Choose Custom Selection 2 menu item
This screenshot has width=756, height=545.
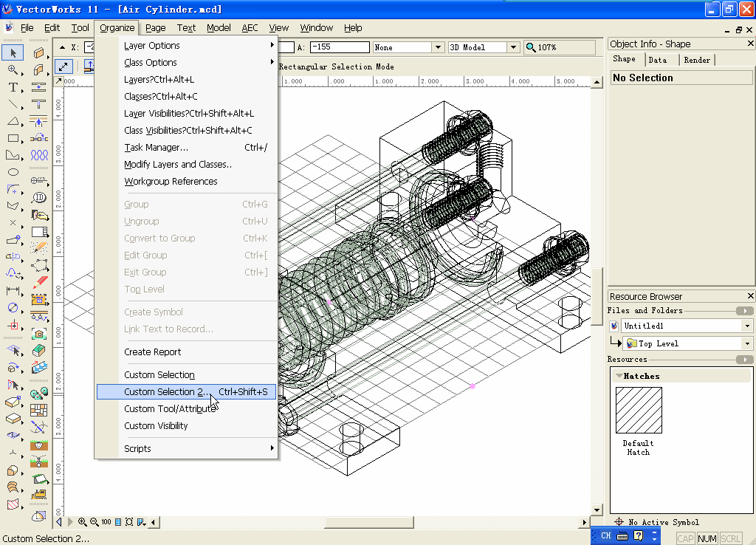point(186,391)
